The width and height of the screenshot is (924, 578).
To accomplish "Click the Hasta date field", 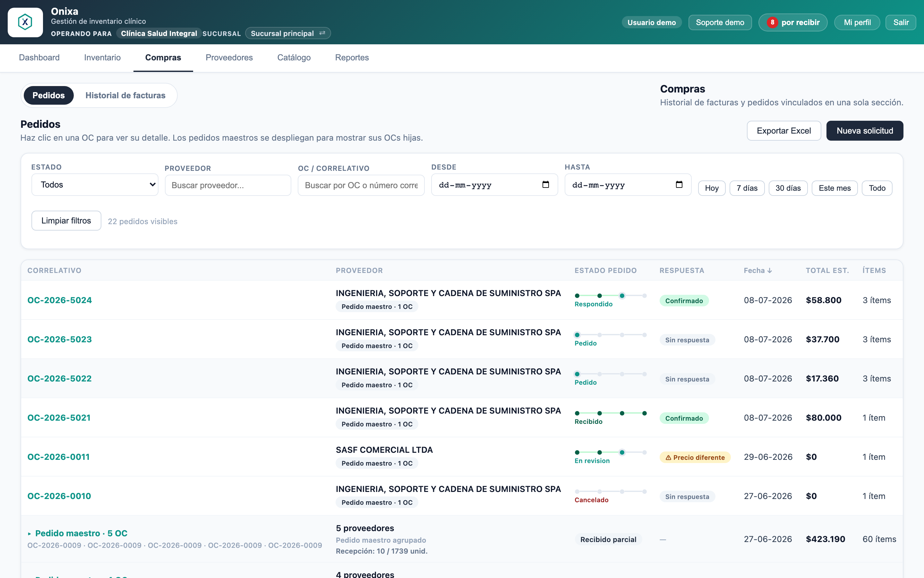I will 628,185.
